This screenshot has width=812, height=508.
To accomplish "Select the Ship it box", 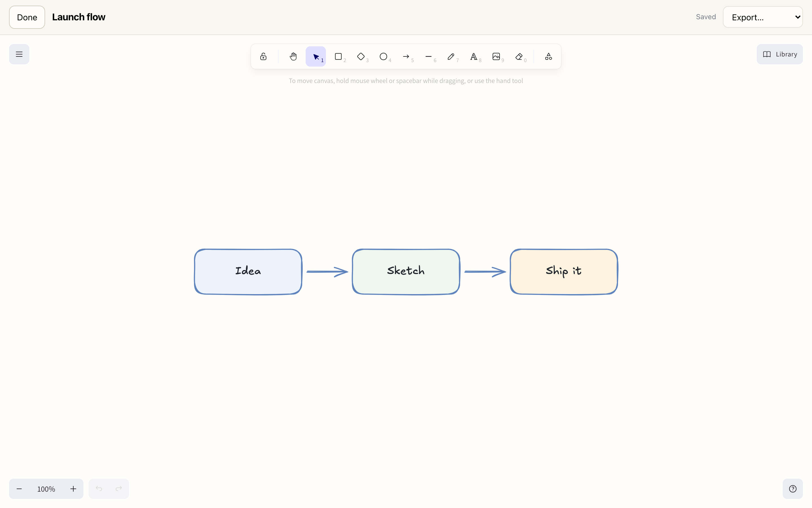I will pos(564,272).
